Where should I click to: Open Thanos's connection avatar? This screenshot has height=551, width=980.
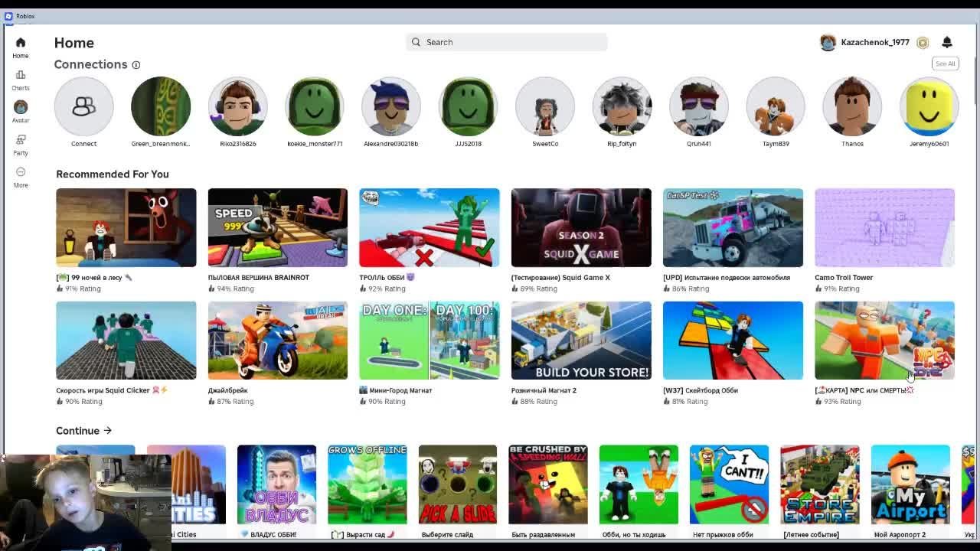(852, 106)
